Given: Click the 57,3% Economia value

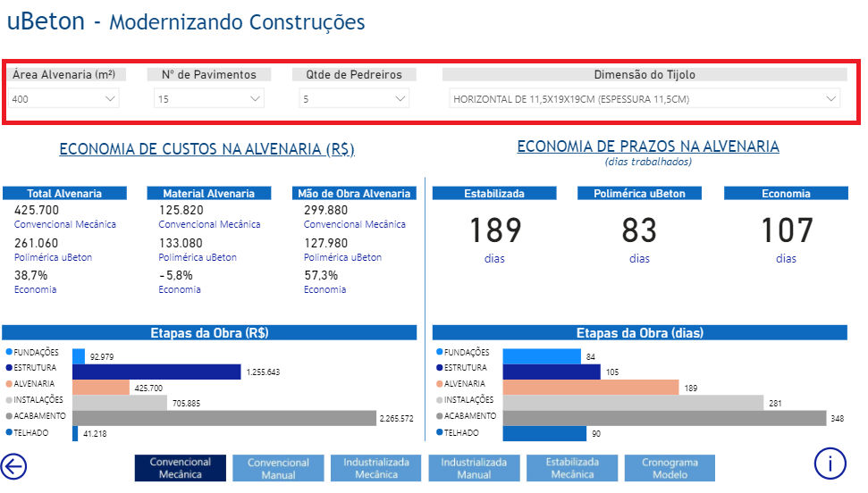Looking at the screenshot, I should point(321,276).
